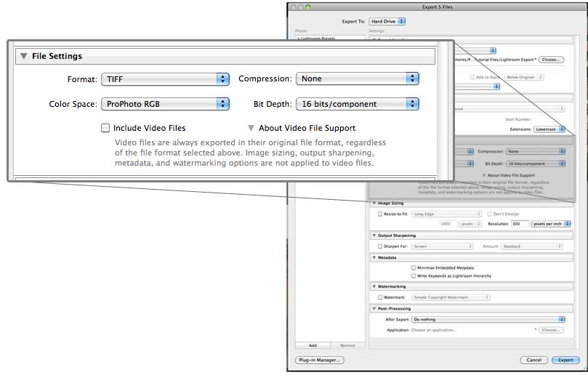Enable the Resize to Fit checkbox
Image resolution: width=588 pixels, height=375 pixels.
click(380, 214)
